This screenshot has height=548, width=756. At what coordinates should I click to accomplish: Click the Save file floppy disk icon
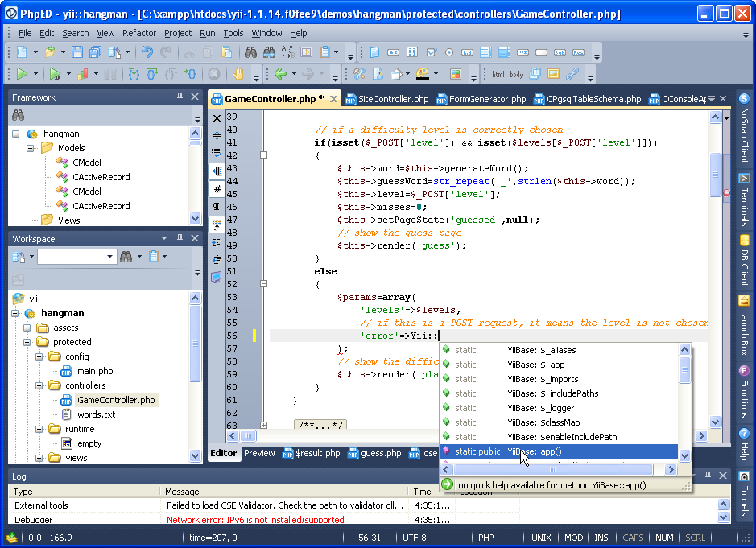tap(77, 53)
